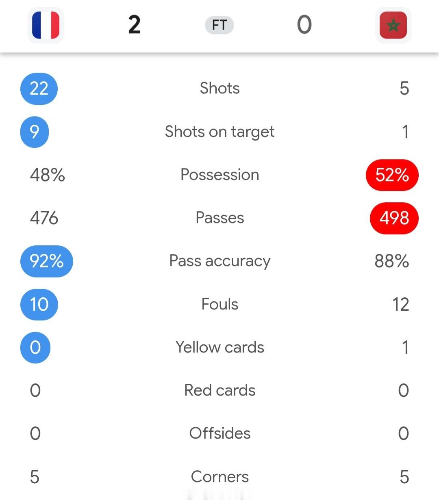439x504 pixels.
Task: Select the Possession stat label
Action: click(219, 175)
